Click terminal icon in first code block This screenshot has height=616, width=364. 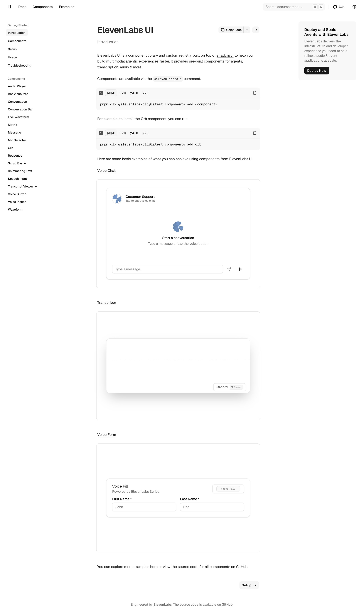101,93
